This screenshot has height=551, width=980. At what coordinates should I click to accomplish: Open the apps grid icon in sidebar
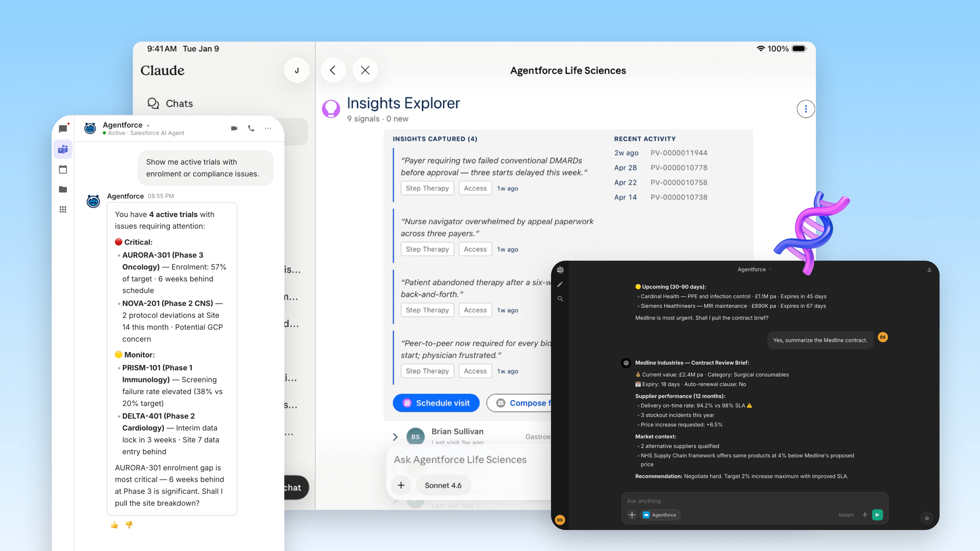coord(63,209)
